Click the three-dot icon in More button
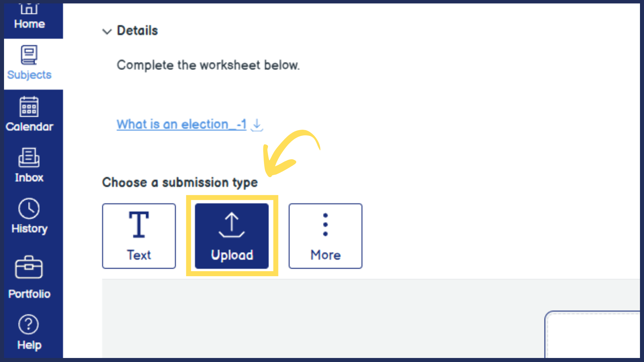The image size is (644, 362). [x=325, y=225]
